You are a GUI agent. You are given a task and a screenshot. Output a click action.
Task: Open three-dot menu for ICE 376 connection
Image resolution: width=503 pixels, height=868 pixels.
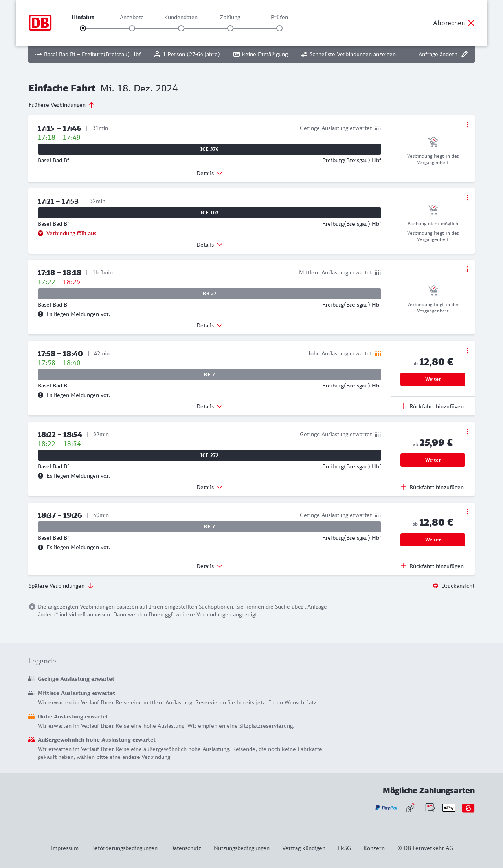coord(467,124)
